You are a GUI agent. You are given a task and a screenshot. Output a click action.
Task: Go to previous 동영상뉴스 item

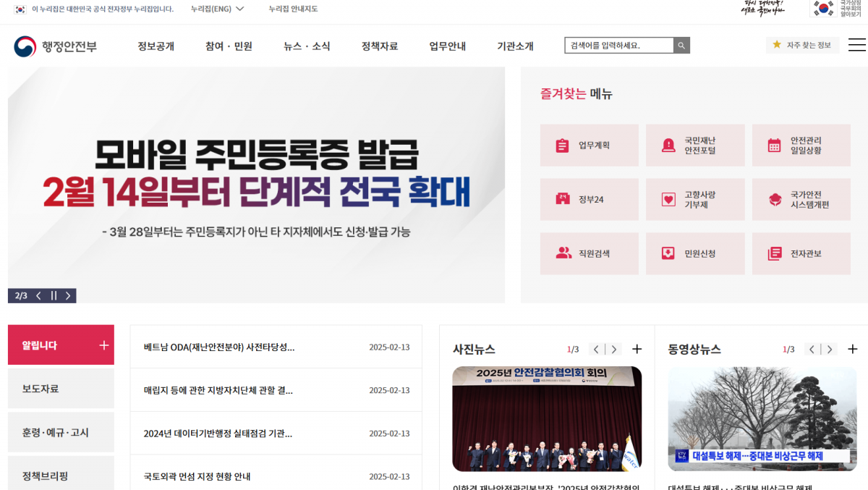click(812, 349)
